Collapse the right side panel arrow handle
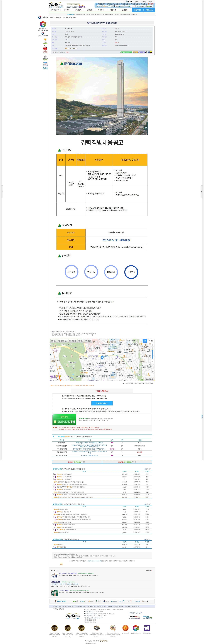Viewport: 204px width, 644px height. (202, 192)
